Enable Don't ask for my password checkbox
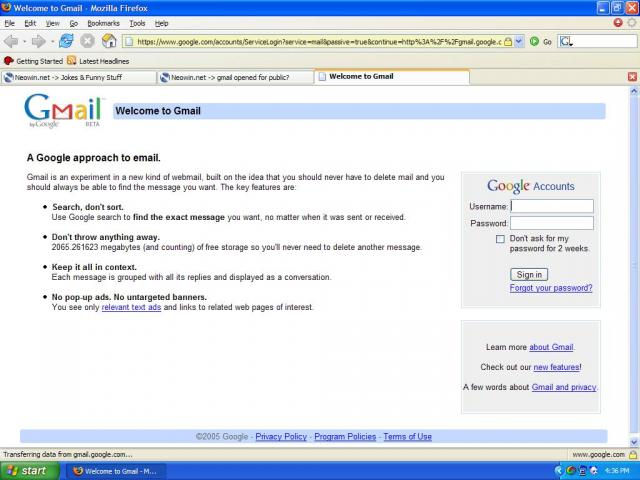 point(500,239)
